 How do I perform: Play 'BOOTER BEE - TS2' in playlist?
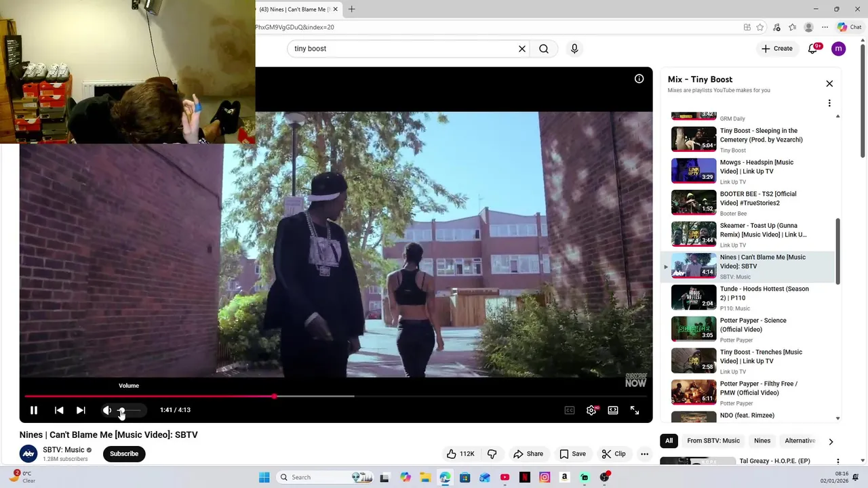749,203
